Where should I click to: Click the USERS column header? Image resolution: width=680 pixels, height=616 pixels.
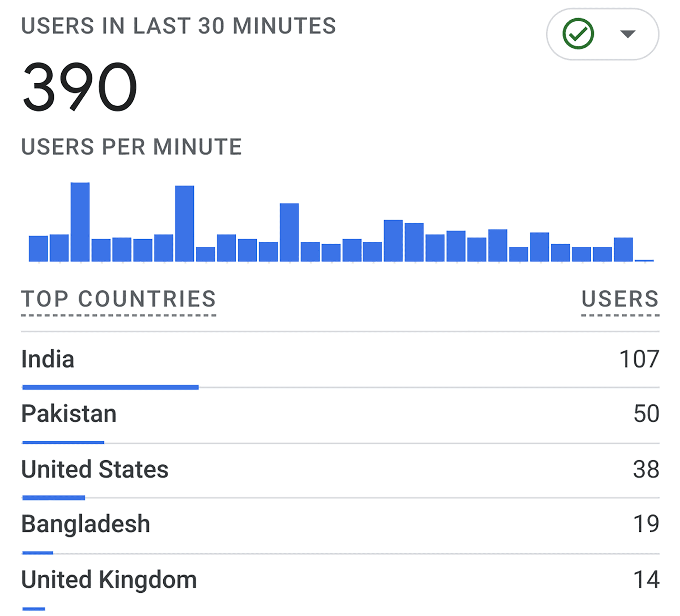pyautogui.click(x=620, y=299)
